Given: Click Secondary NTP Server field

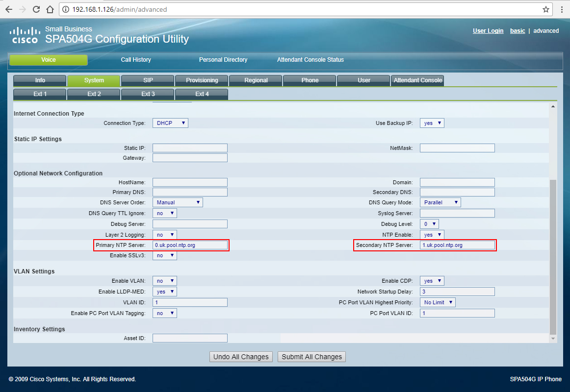Looking at the screenshot, I should click(457, 245).
